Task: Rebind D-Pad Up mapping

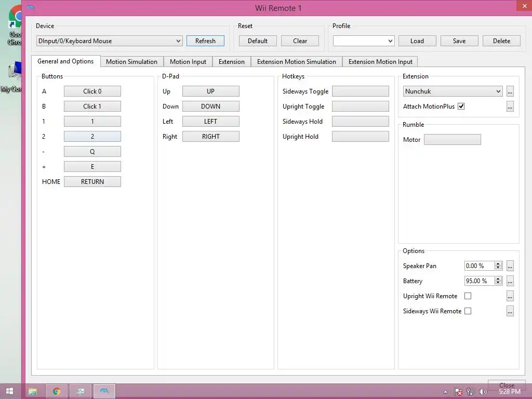Action: (211, 91)
